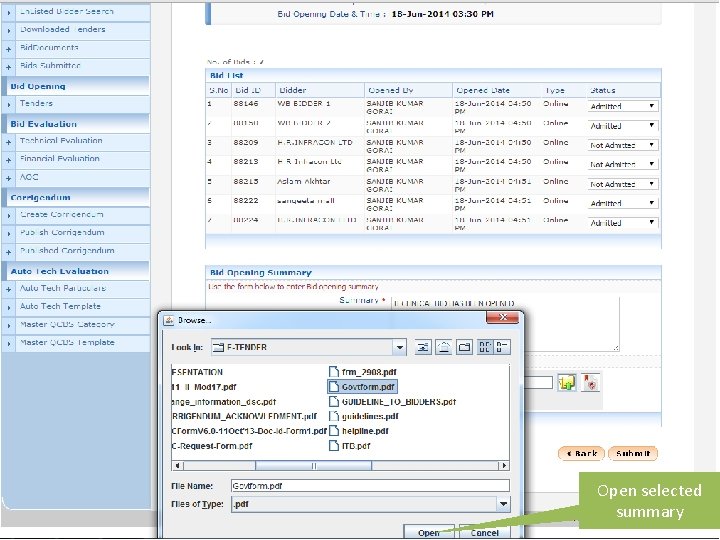Screen dimensions: 720x540
Task: Click the file list horizontal scrollbar thumb
Action: (313, 466)
